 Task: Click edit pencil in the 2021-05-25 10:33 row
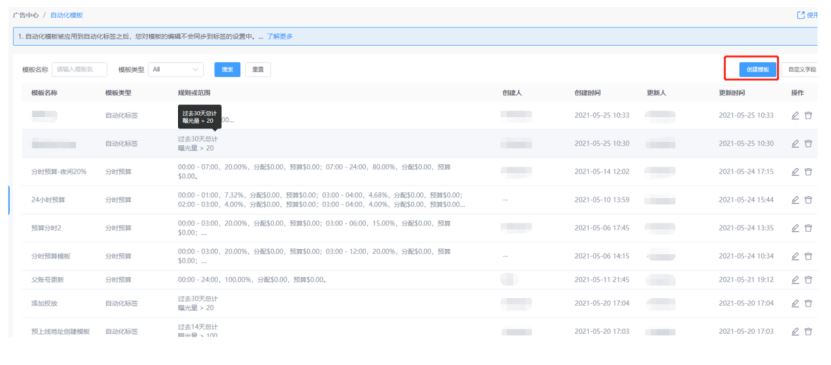[795, 115]
